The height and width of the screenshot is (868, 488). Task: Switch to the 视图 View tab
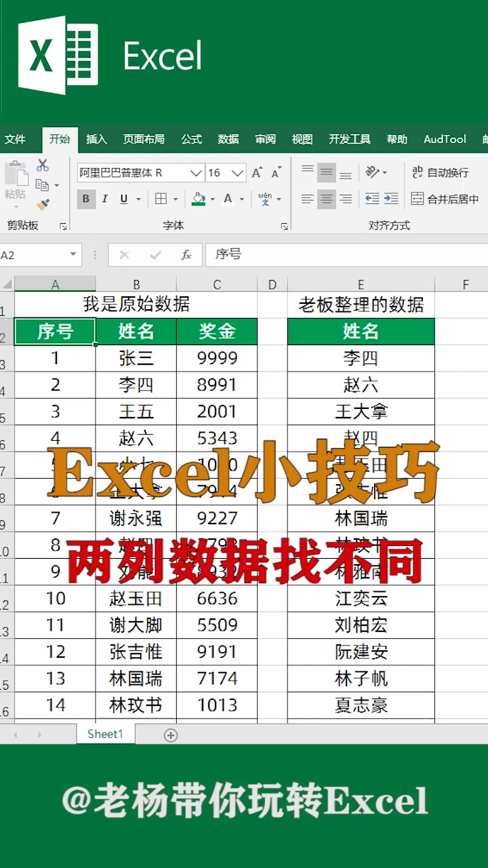(302, 139)
